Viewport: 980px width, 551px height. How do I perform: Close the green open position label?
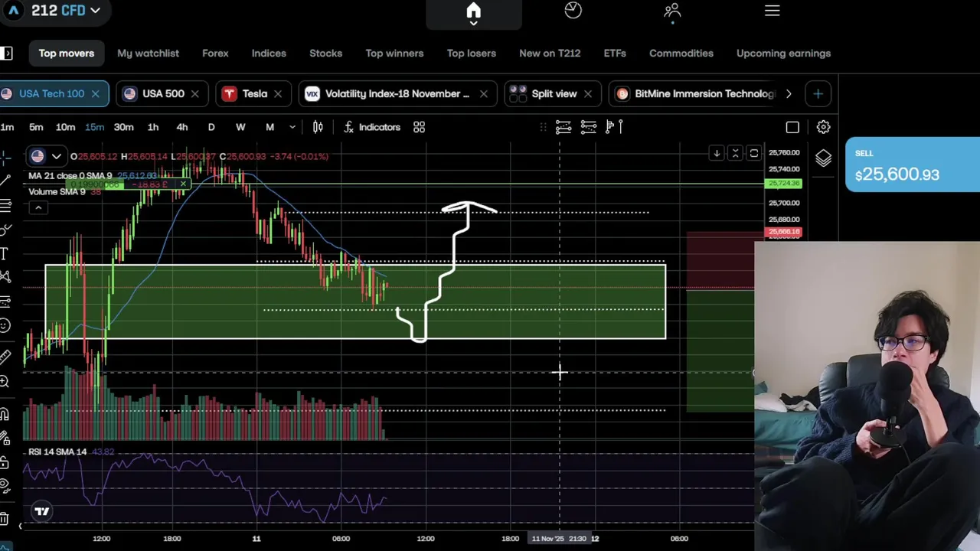tap(184, 184)
